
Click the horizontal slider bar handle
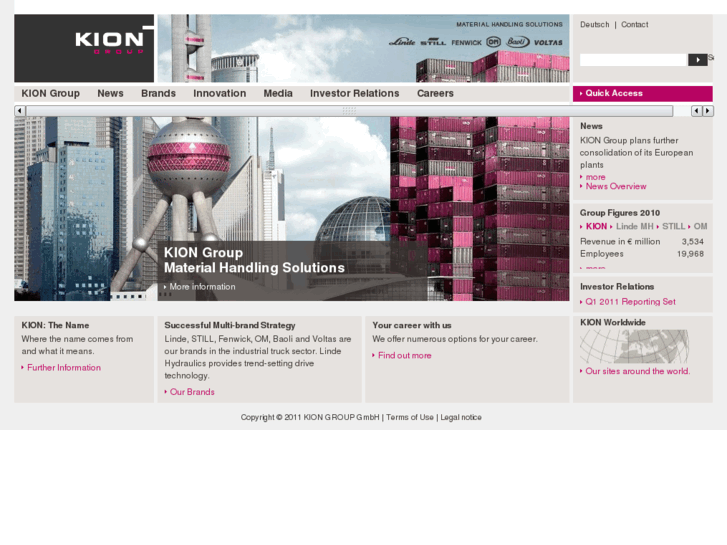coord(349,111)
